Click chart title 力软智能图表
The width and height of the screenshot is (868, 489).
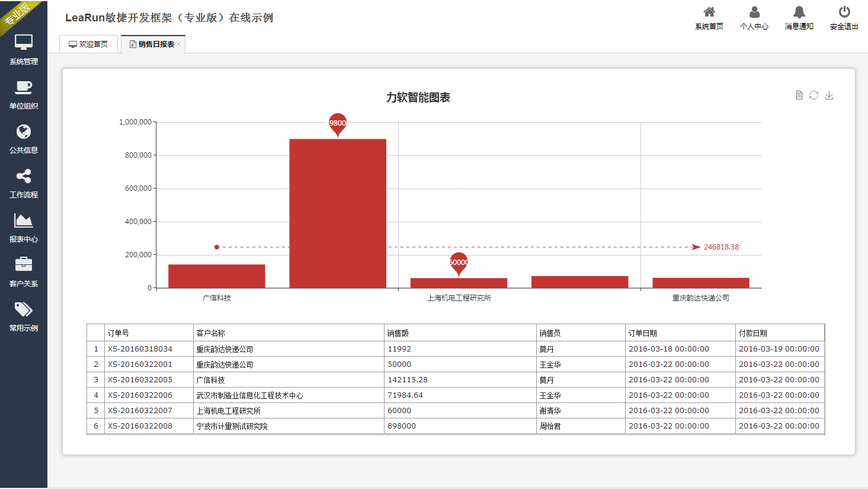[418, 97]
